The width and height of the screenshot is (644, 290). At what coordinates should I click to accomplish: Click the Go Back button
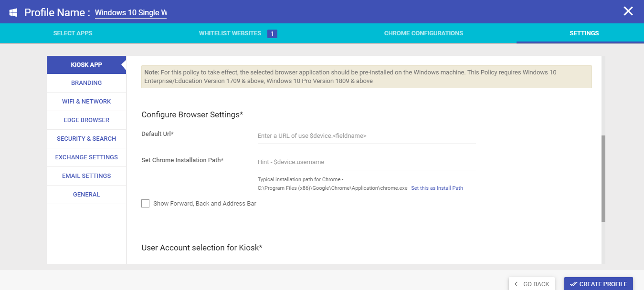pyautogui.click(x=532, y=284)
